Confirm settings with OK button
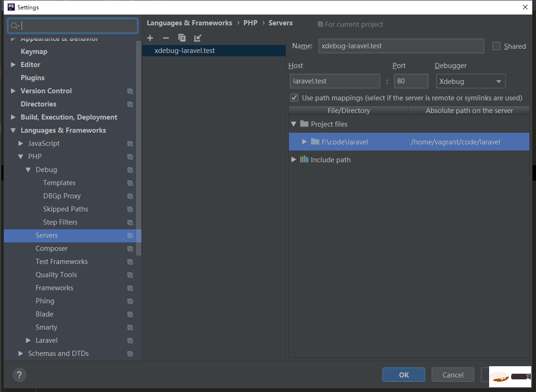 click(404, 375)
